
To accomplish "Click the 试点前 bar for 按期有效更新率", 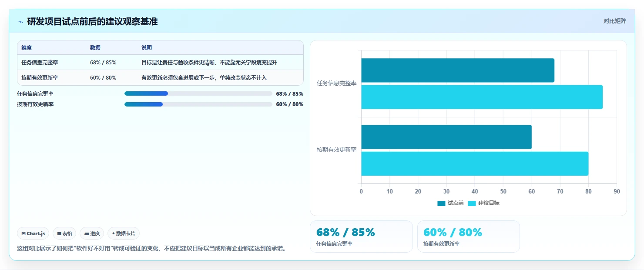I will pos(446,137).
